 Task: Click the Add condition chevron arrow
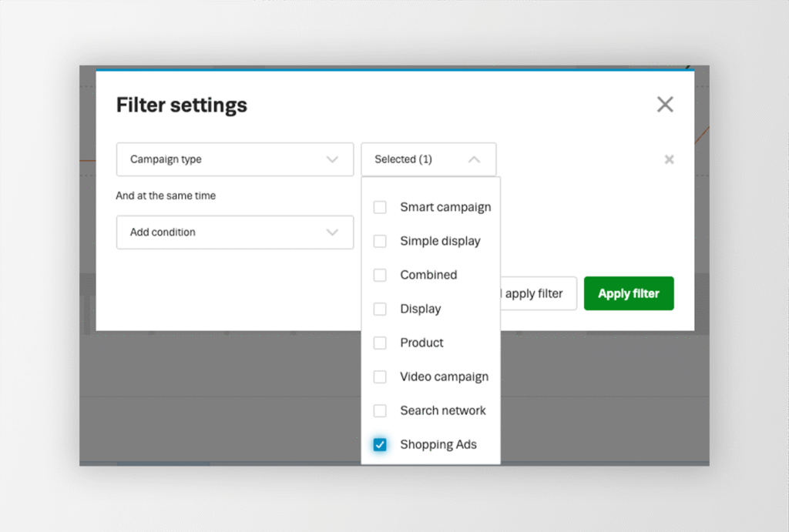[x=332, y=233]
